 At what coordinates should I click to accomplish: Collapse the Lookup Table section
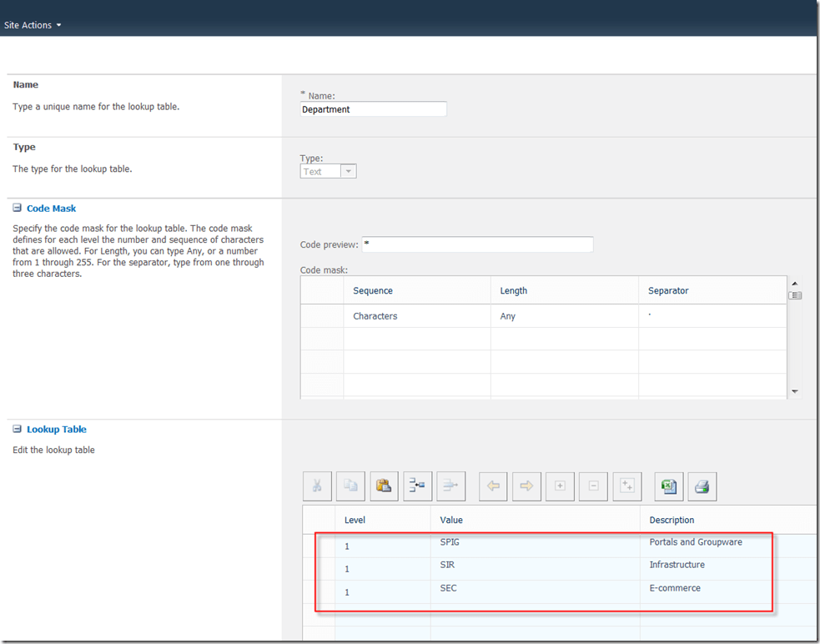click(x=18, y=430)
